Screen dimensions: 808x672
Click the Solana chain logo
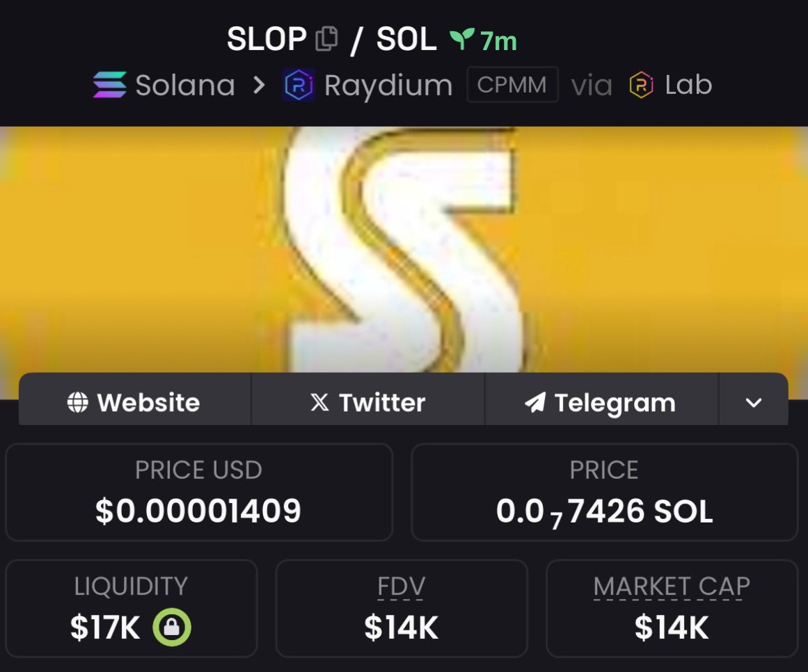pos(110,85)
